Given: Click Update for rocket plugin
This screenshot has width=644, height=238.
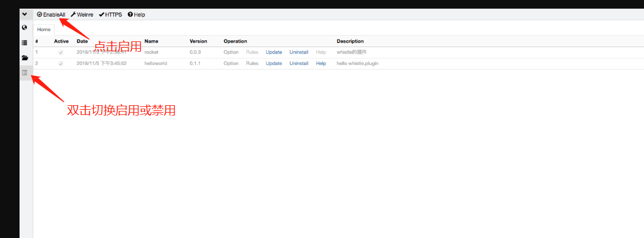Looking at the screenshot, I should click(274, 52).
